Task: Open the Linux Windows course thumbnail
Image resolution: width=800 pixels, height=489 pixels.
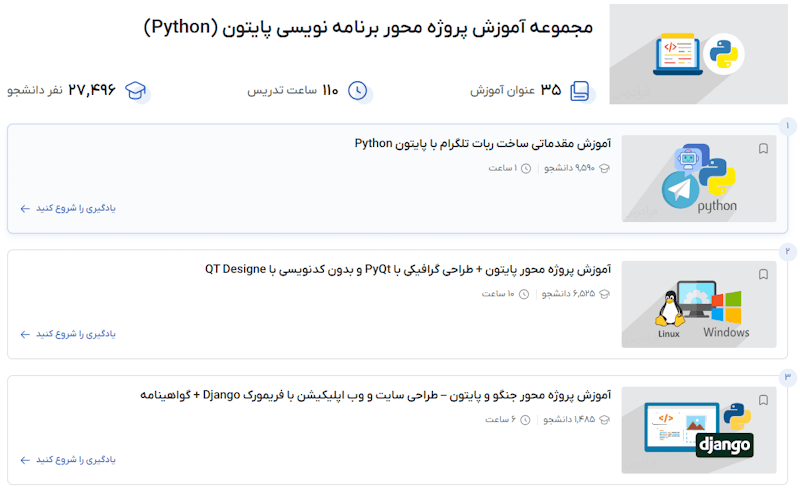Action: 698,304
